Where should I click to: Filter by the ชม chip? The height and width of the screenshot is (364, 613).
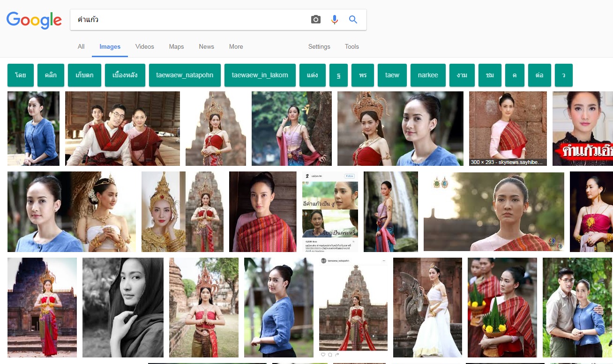(490, 75)
